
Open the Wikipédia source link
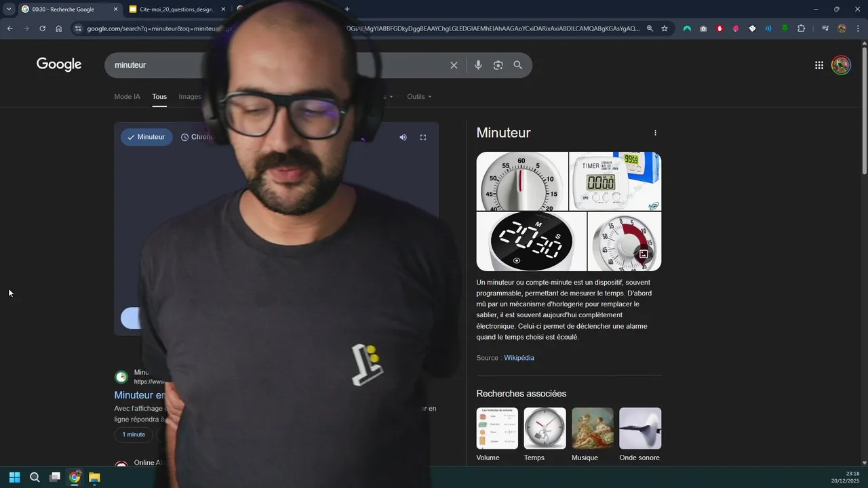click(x=519, y=358)
